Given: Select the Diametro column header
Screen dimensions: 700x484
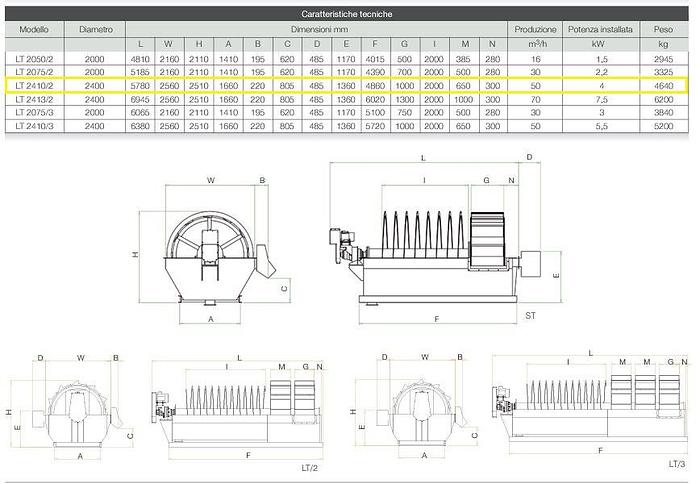Looking at the screenshot, I should tap(95, 30).
